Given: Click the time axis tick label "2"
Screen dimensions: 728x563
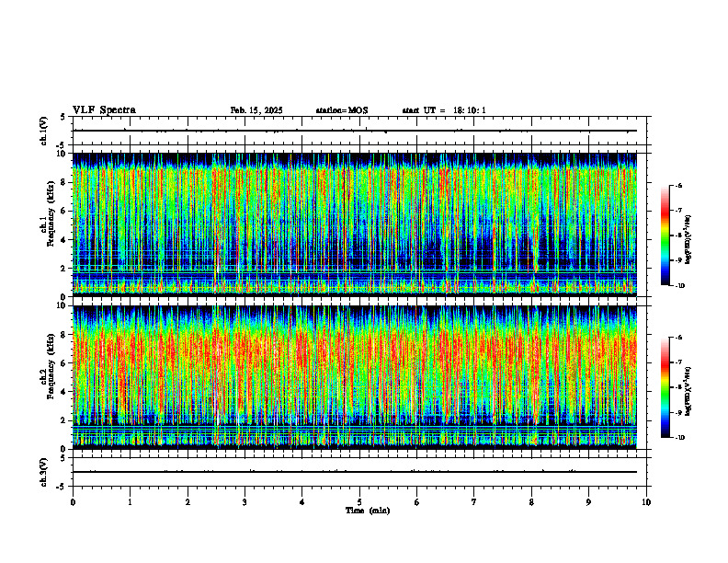Looking at the screenshot, I should tap(188, 502).
